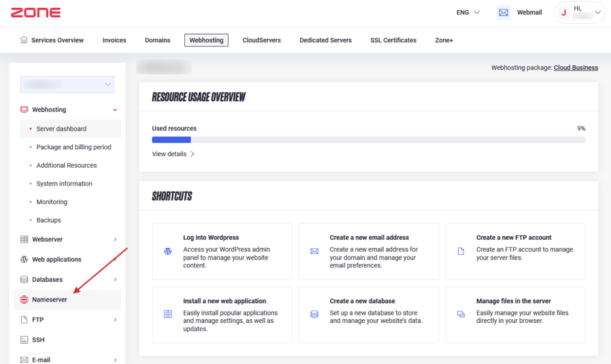Screen dimensions: 611x364
Task: Click the SSH terminal icon in sidebar
Action: click(x=24, y=340)
